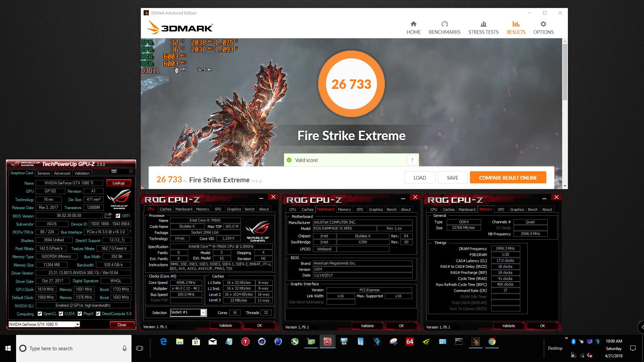
Task: Open Caches tab in first CPU-Z window
Action: pyautogui.click(x=165, y=209)
